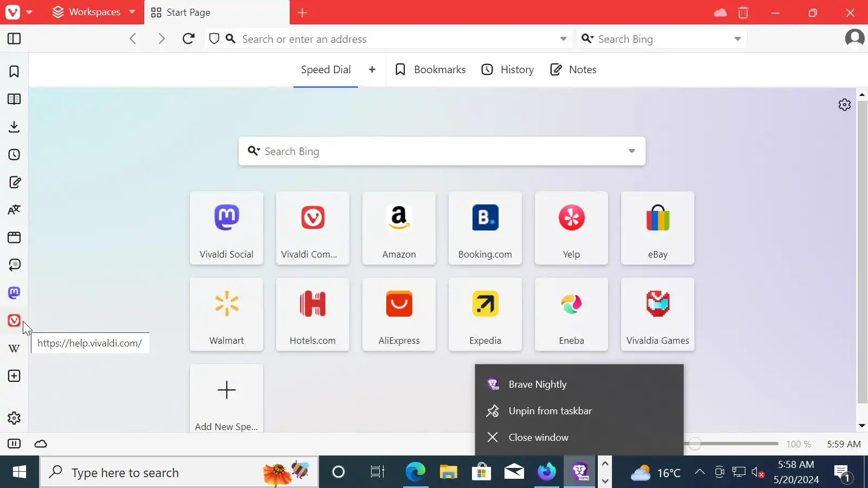Reload the current page

pyautogui.click(x=188, y=38)
